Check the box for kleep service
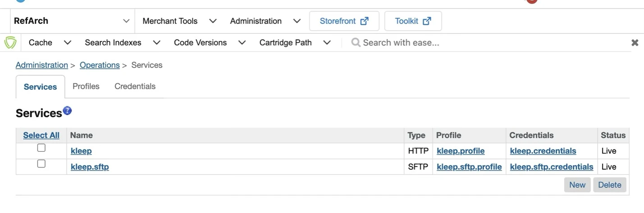This screenshot has height=213, width=644. coord(41,148)
